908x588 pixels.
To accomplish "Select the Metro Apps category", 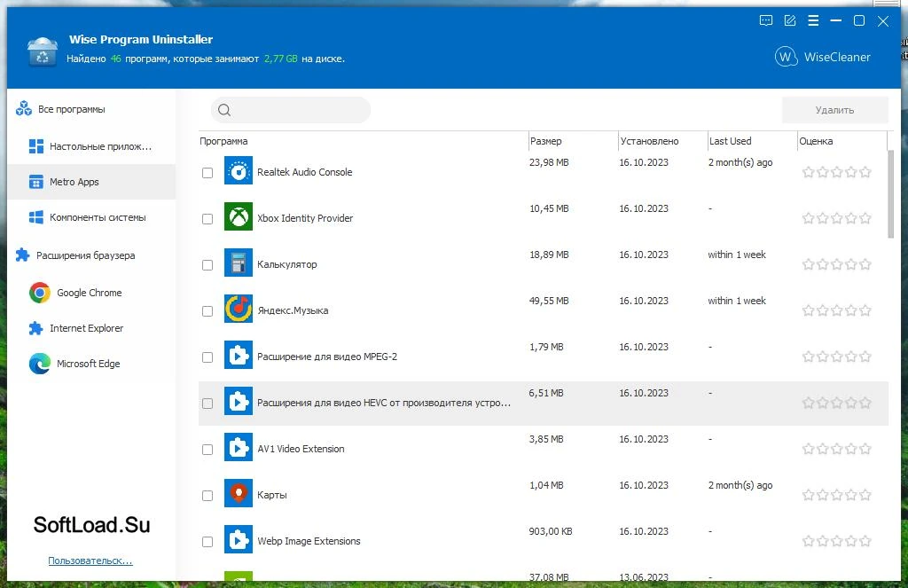I will point(91,182).
